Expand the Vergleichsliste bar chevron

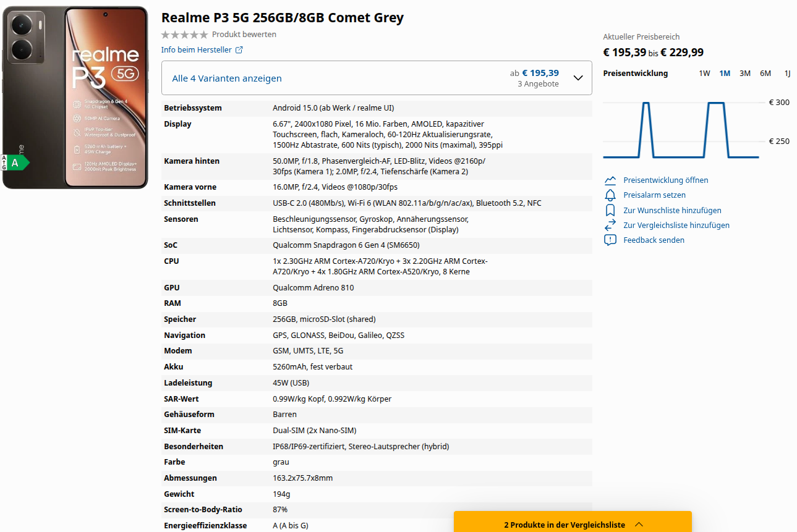pyautogui.click(x=639, y=525)
